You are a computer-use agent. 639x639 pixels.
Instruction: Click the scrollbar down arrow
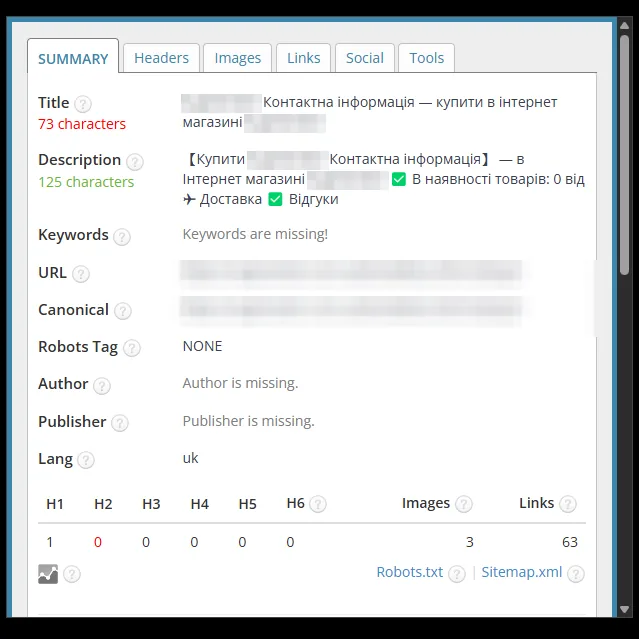pyautogui.click(x=624, y=609)
